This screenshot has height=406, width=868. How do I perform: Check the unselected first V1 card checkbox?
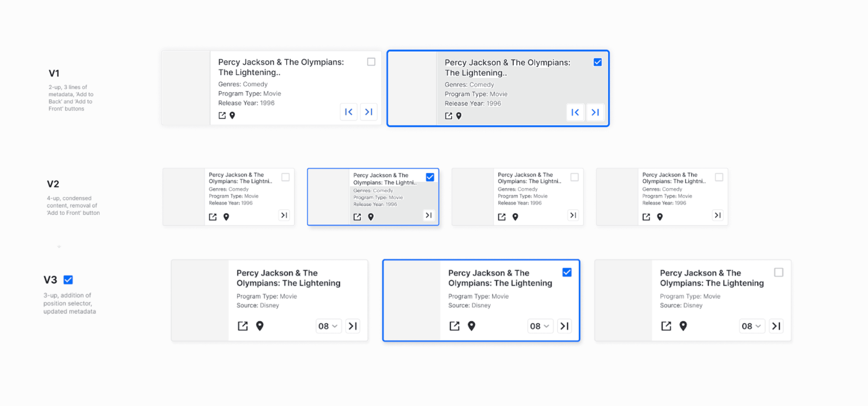click(371, 62)
